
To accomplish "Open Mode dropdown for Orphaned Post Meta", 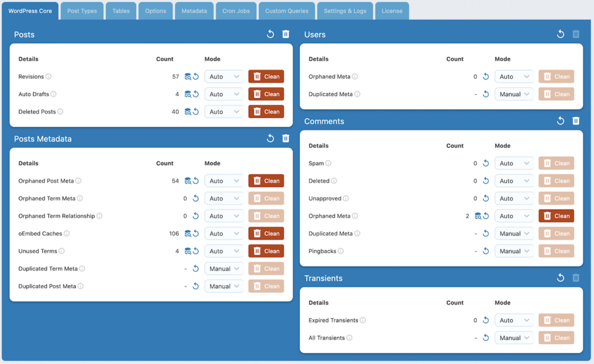I will (x=224, y=181).
